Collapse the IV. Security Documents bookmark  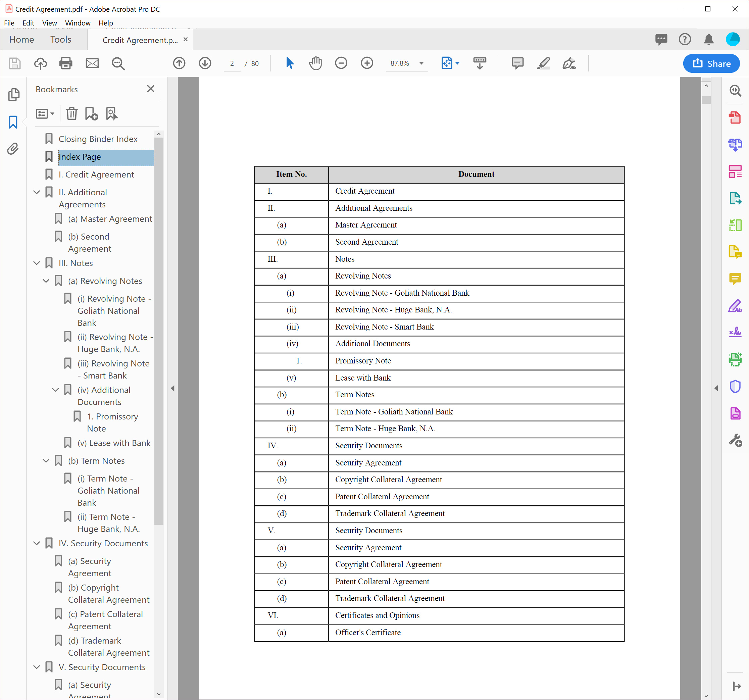click(x=37, y=543)
